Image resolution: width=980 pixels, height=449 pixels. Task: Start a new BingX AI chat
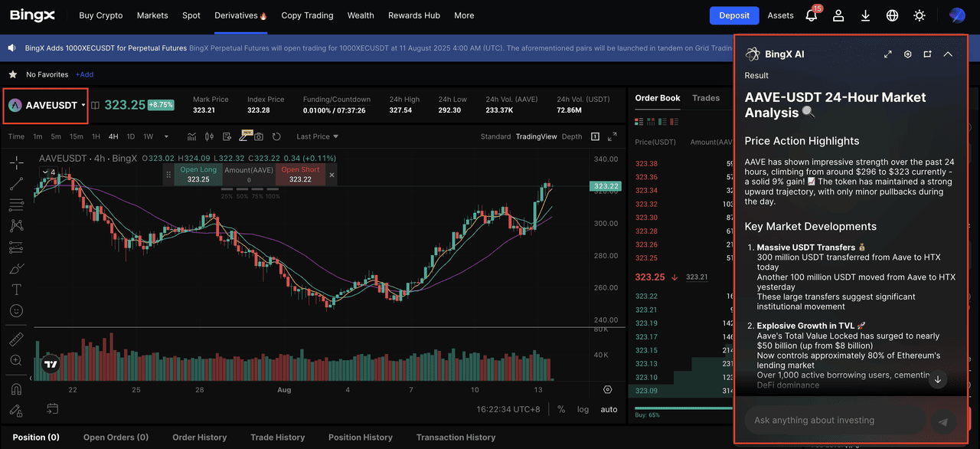(x=928, y=54)
